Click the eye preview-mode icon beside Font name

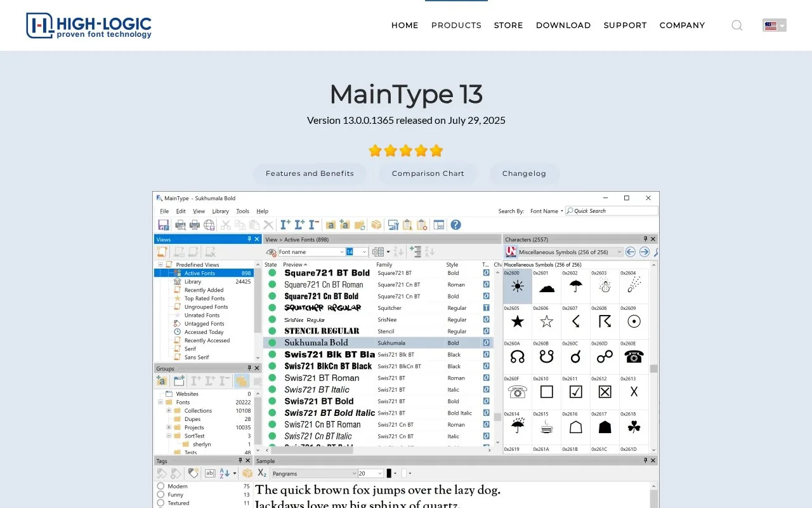pyautogui.click(x=271, y=252)
